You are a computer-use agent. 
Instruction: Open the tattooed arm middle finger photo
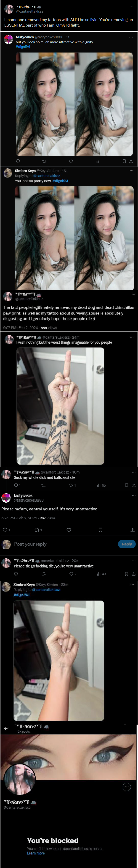coord(61,406)
